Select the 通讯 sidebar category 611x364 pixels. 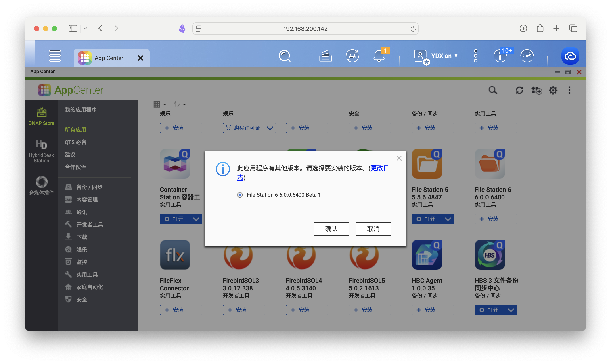[76, 212]
